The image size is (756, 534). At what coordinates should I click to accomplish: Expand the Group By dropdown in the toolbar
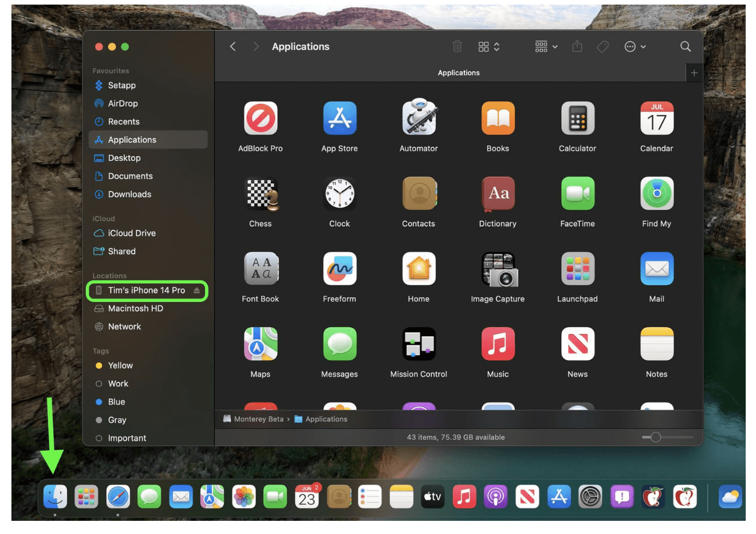click(546, 46)
